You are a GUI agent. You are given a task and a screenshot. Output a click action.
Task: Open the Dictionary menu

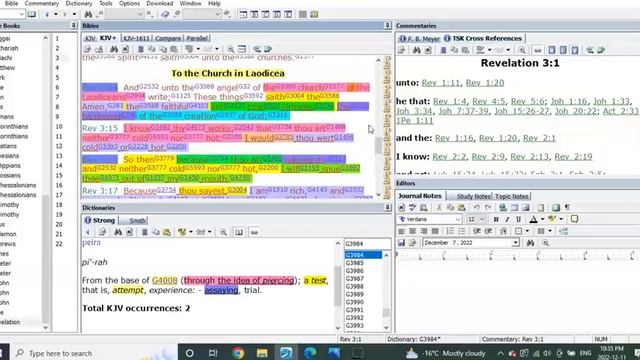(79, 3)
